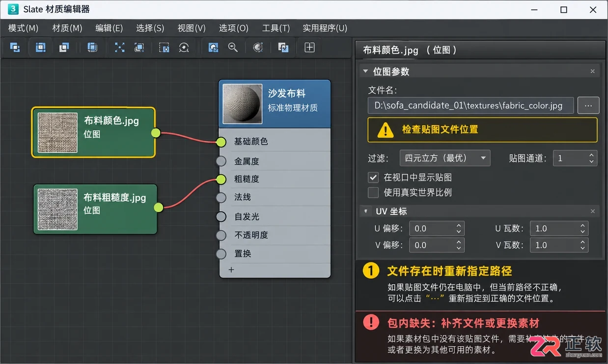
Task: Click output socket of 布料颜色.jpg node
Action: [x=156, y=132]
